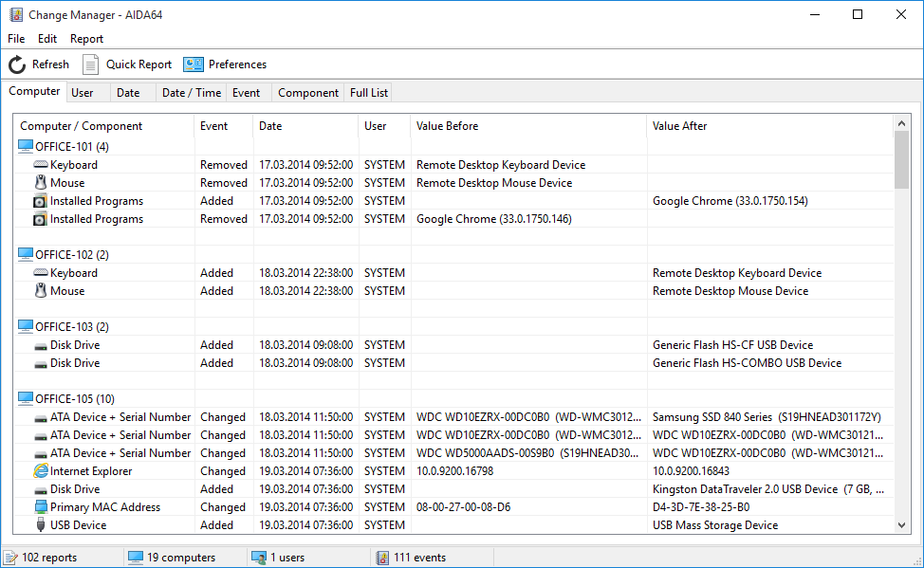The height and width of the screenshot is (568, 924).
Task: Switch to the Date tab
Action: [133, 93]
